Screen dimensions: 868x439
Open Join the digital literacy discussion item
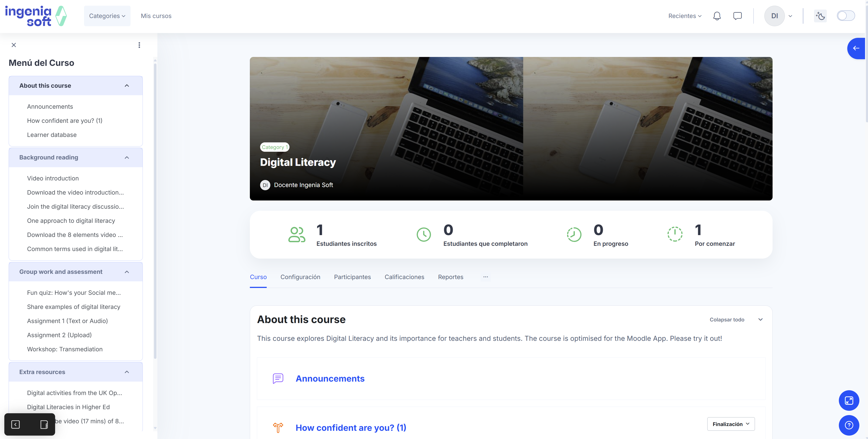click(x=75, y=207)
